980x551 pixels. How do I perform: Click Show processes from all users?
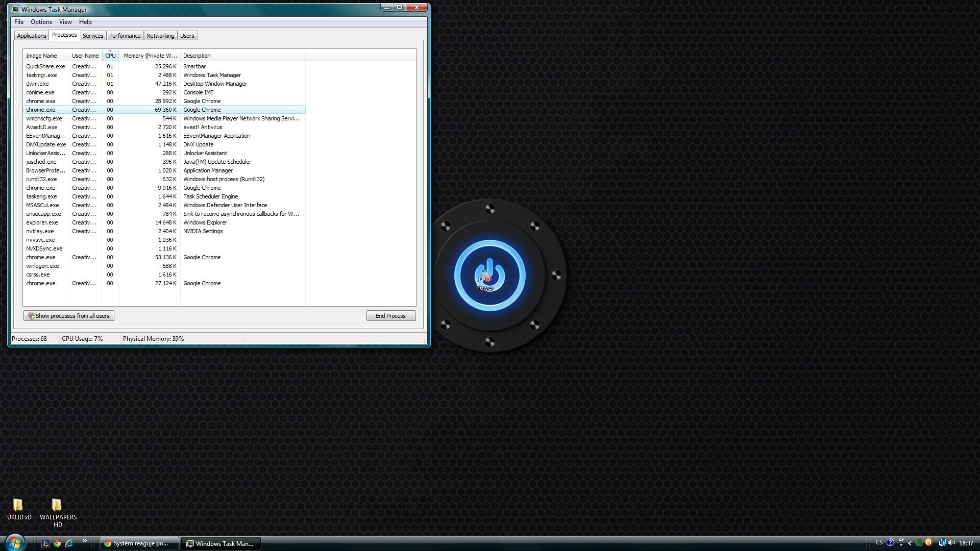[69, 316]
